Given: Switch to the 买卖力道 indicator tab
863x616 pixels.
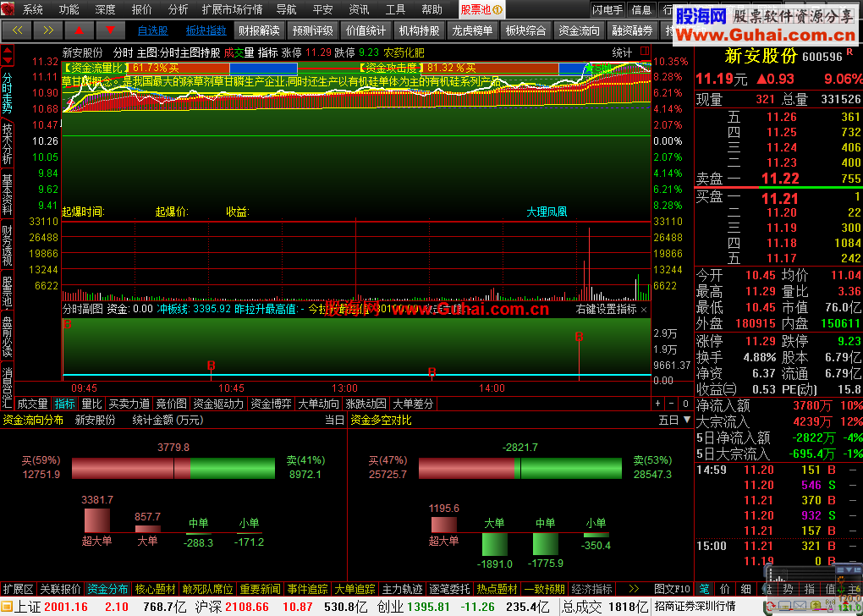Looking at the screenshot, I should (129, 404).
